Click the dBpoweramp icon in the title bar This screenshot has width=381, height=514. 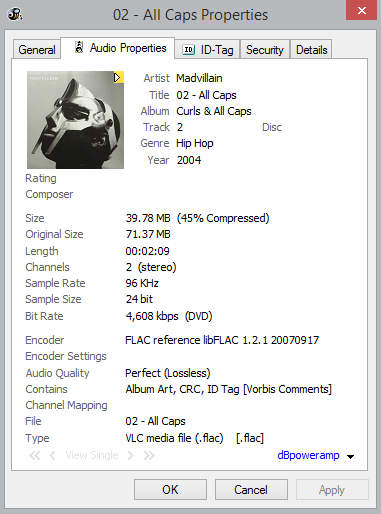[x=15, y=14]
